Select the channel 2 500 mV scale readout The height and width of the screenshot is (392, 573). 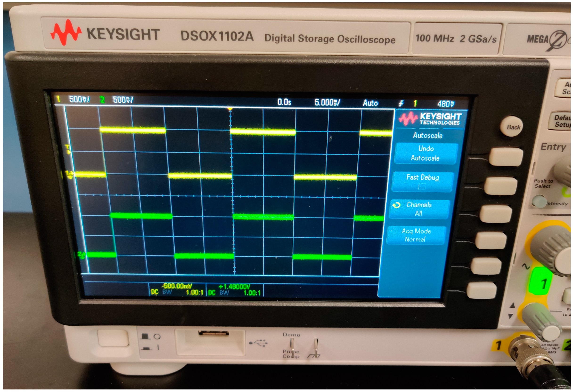[x=123, y=100]
